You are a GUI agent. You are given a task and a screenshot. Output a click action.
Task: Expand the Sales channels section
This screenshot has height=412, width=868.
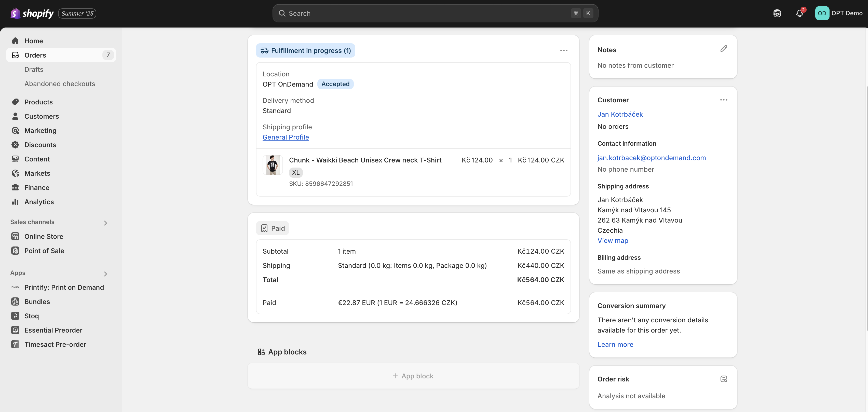(x=105, y=223)
